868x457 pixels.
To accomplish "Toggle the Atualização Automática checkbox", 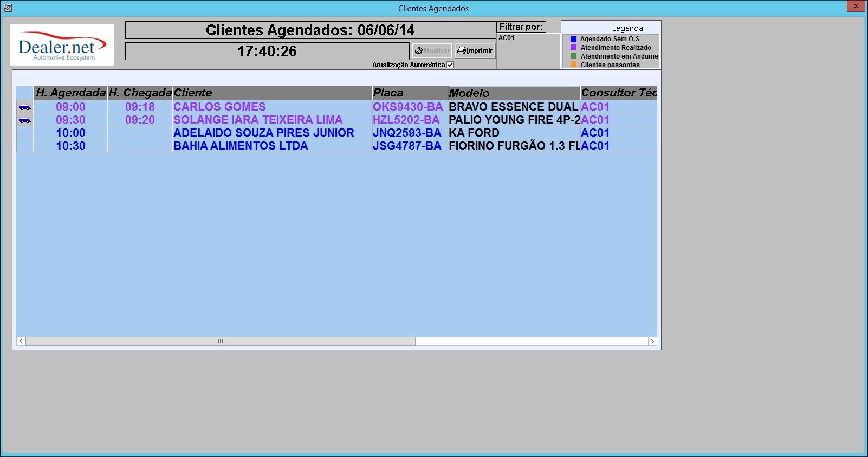I will (x=450, y=65).
